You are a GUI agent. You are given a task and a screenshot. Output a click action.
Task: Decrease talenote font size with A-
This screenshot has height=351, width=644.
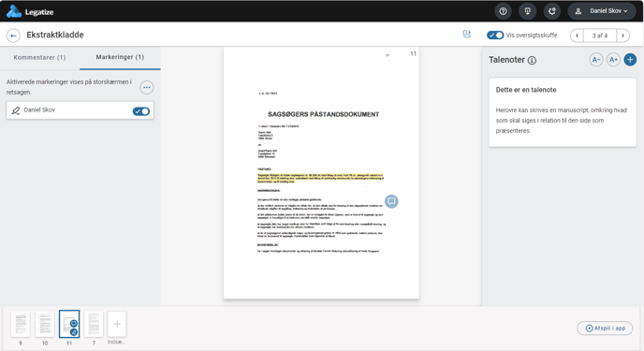pyautogui.click(x=596, y=60)
